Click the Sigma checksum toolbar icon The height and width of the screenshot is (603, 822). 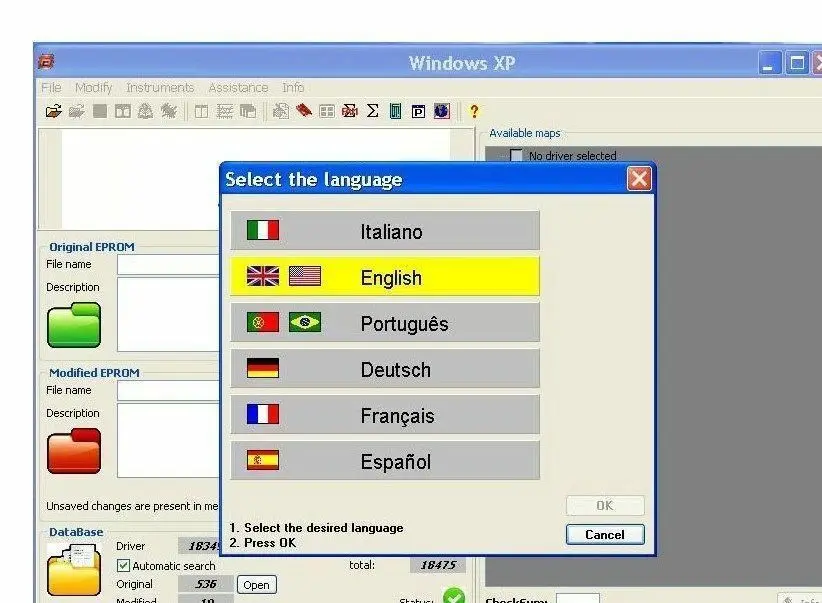click(373, 111)
